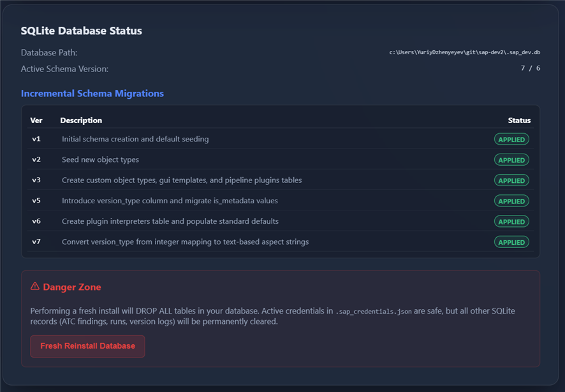Image resolution: width=565 pixels, height=392 pixels.
Task: Click the APPLIED badge for v1 migration
Action: point(511,140)
